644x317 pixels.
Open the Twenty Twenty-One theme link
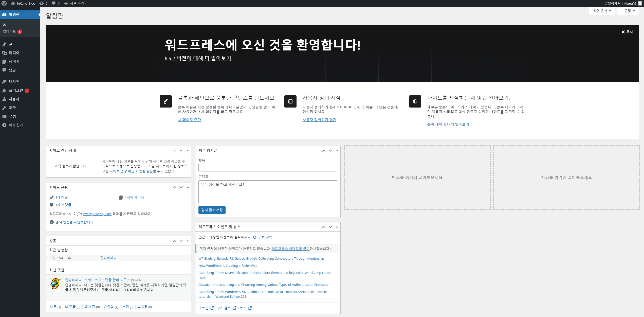(97, 214)
